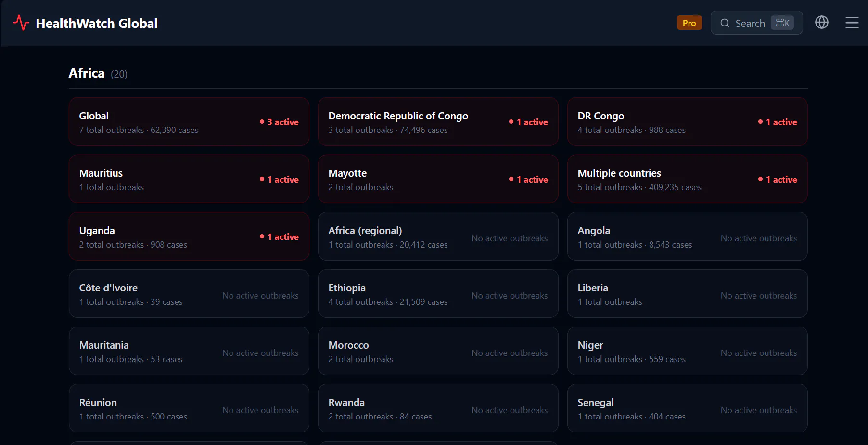Screen dimensions: 868x445
Task: Open the Multiple countries card
Action: pos(688,179)
